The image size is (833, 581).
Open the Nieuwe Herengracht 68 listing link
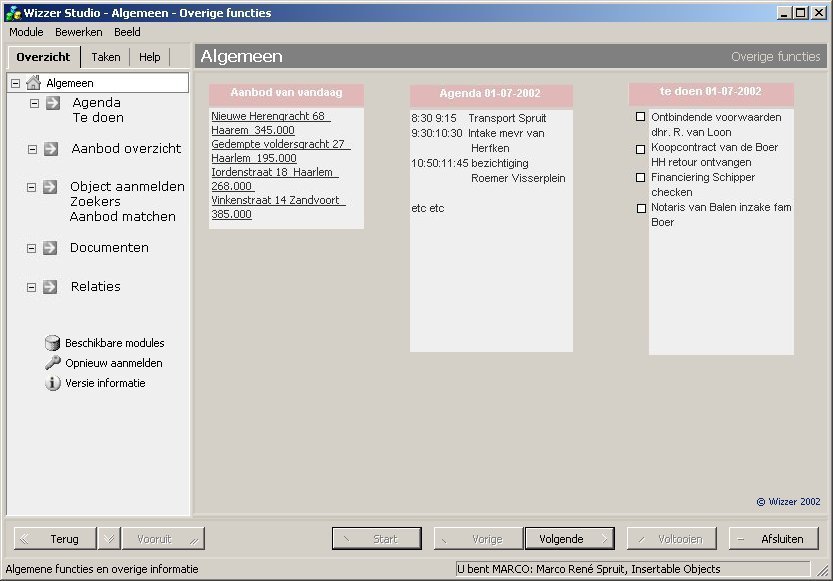268,117
